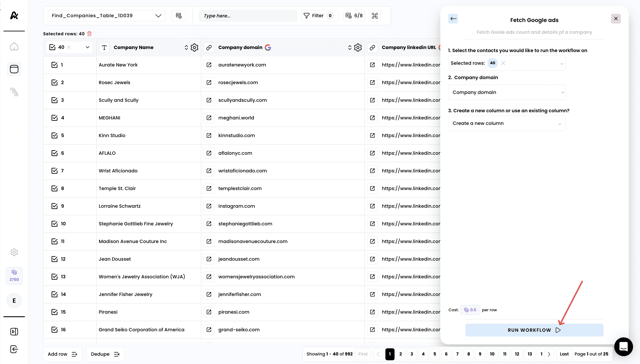The image size is (640, 364).
Task: Toggle checkbox for row 9 Lorraine Schwartz
Action: tap(54, 206)
